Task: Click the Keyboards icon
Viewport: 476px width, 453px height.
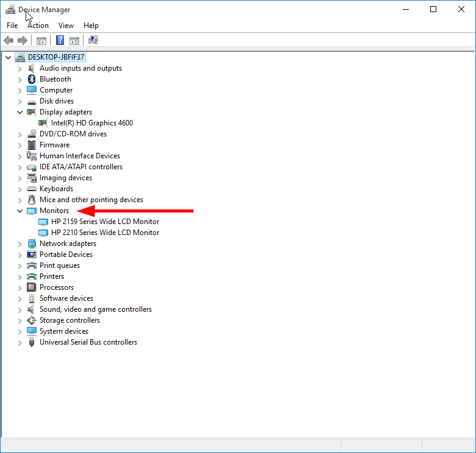Action: point(32,189)
